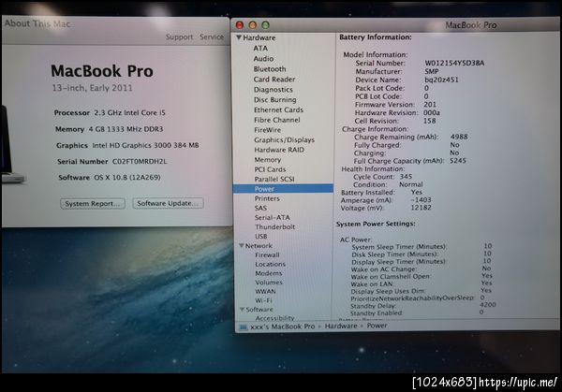The image size is (562, 392).
Task: Select Graphics/Displays in the sidebar
Action: [284, 139]
